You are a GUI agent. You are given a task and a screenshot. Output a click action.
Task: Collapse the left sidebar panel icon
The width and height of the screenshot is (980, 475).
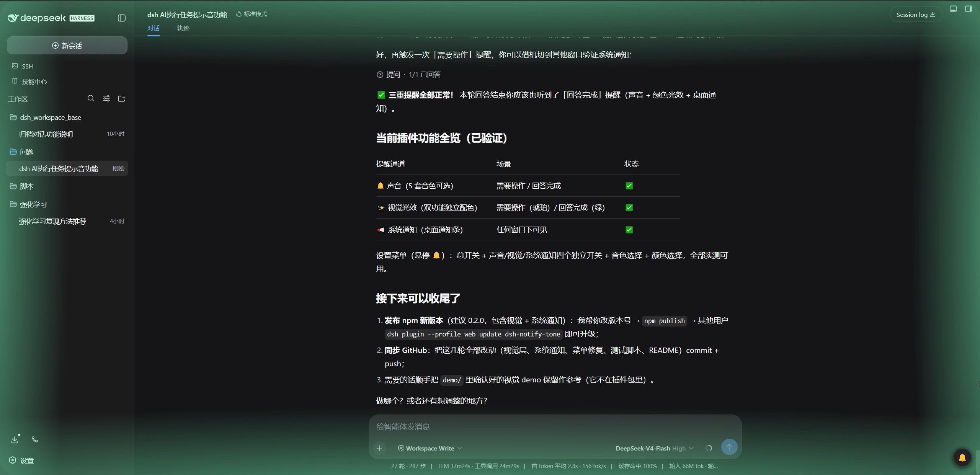121,18
